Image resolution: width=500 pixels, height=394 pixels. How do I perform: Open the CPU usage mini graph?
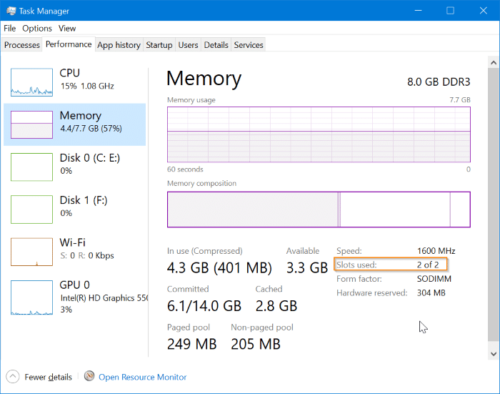point(32,82)
